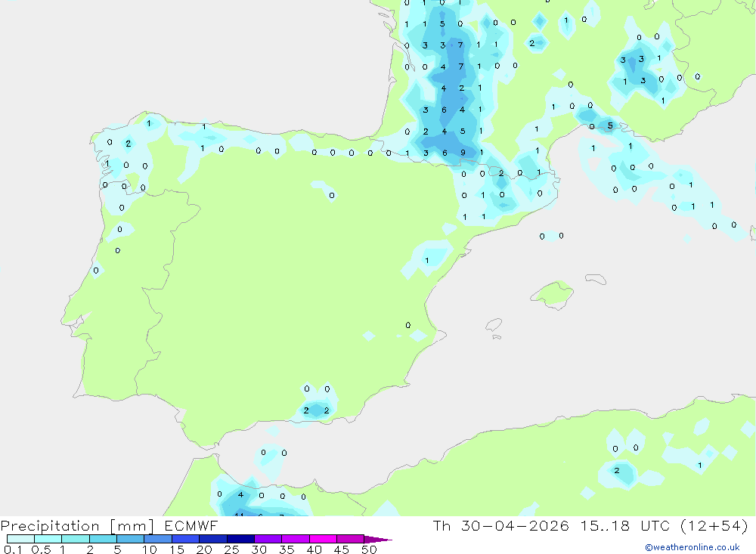Select the 30–35 mm violet legend swatch
The image size is (756, 554).
click(268, 539)
